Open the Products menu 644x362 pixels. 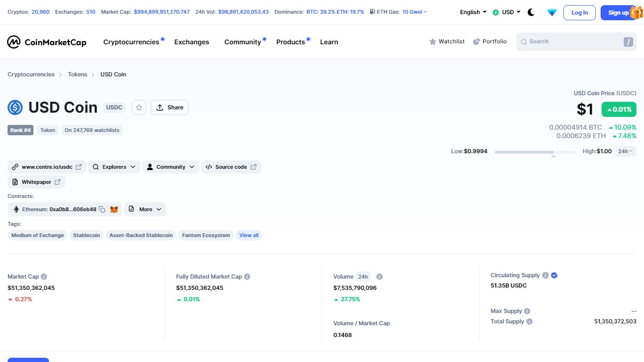tap(290, 42)
